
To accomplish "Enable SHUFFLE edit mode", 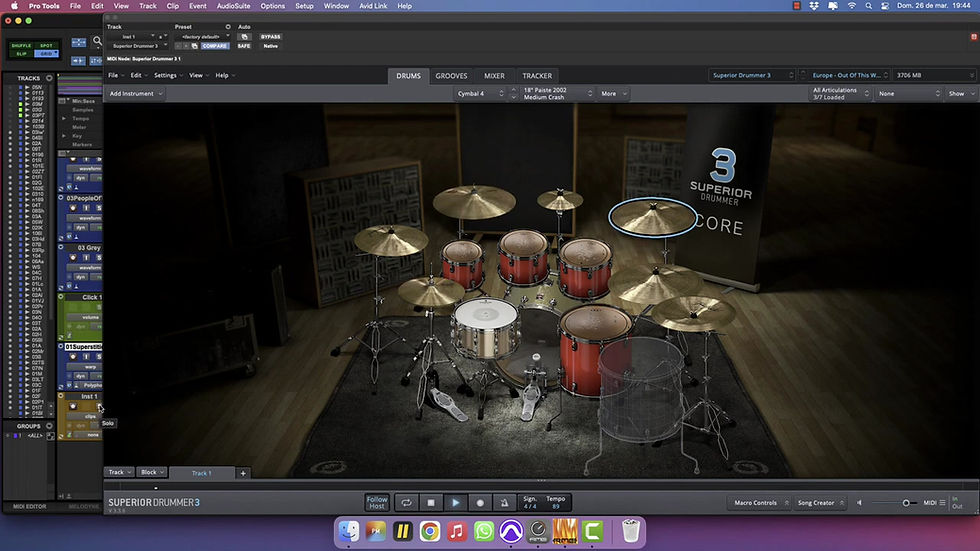I will click(x=21, y=46).
